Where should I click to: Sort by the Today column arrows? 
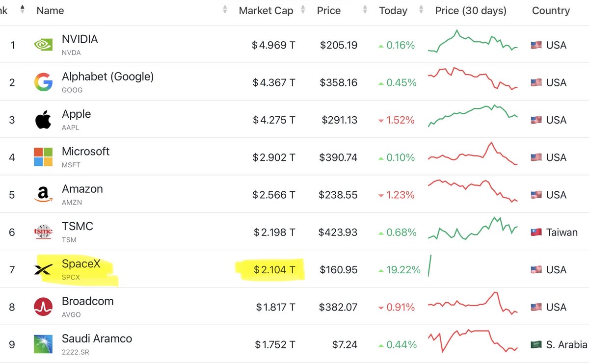tap(421, 10)
